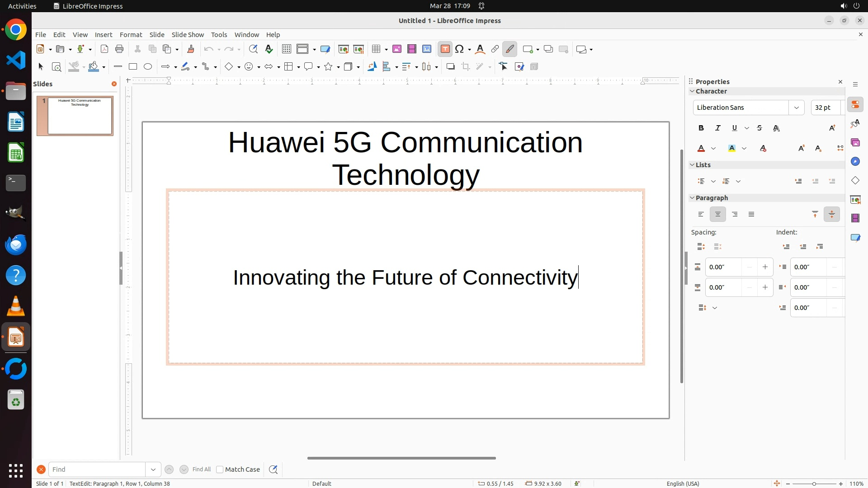The width and height of the screenshot is (868, 488).
Task: Open the Format menu
Action: [x=131, y=35]
